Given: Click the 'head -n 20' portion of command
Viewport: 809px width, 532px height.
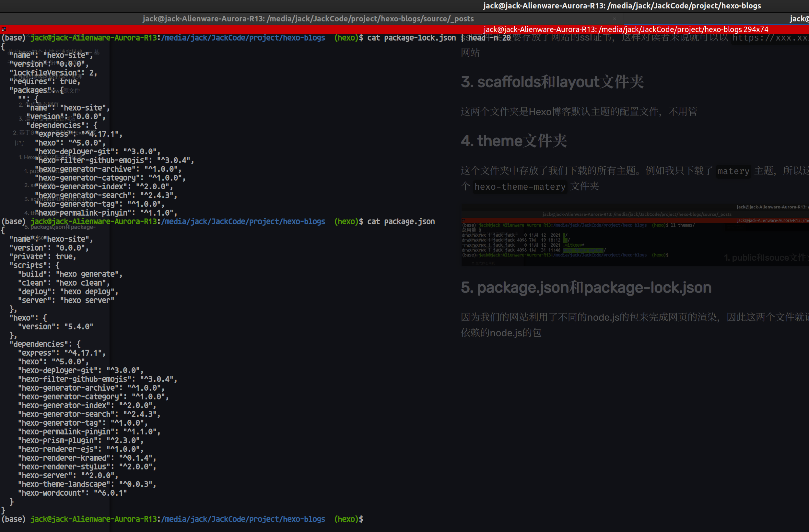Looking at the screenshot, I should tap(489, 38).
